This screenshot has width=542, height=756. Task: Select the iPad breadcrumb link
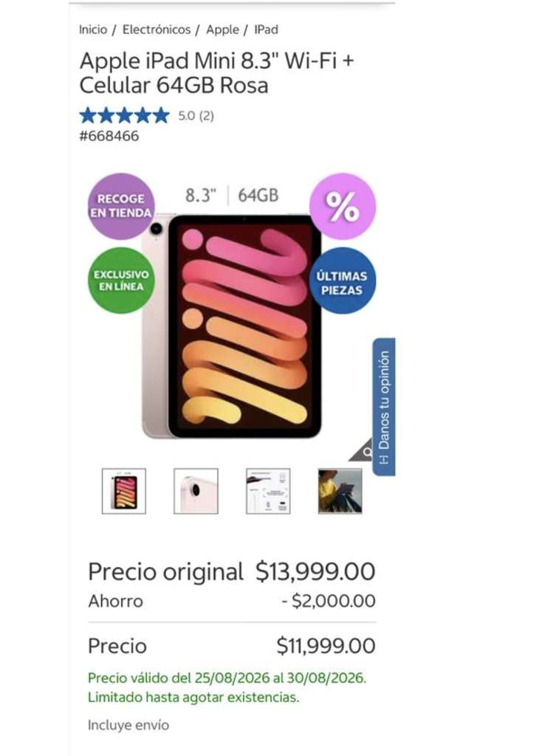[x=266, y=30]
